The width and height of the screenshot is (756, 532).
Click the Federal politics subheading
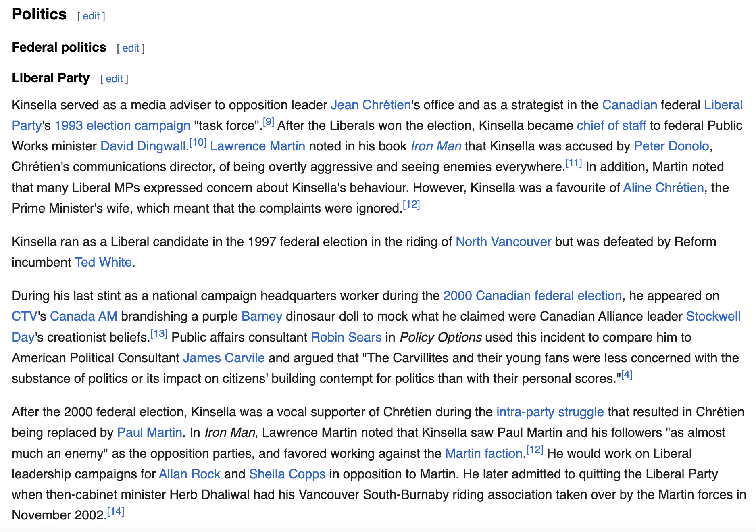(59, 47)
